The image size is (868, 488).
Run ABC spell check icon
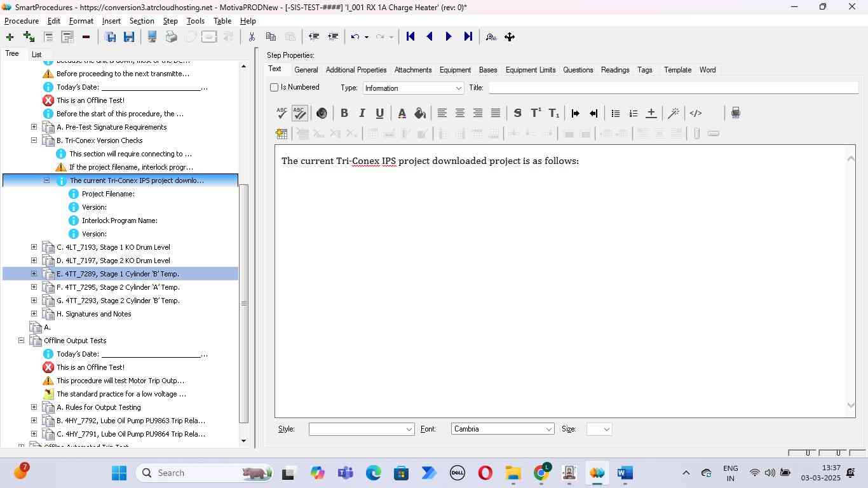[281, 113]
